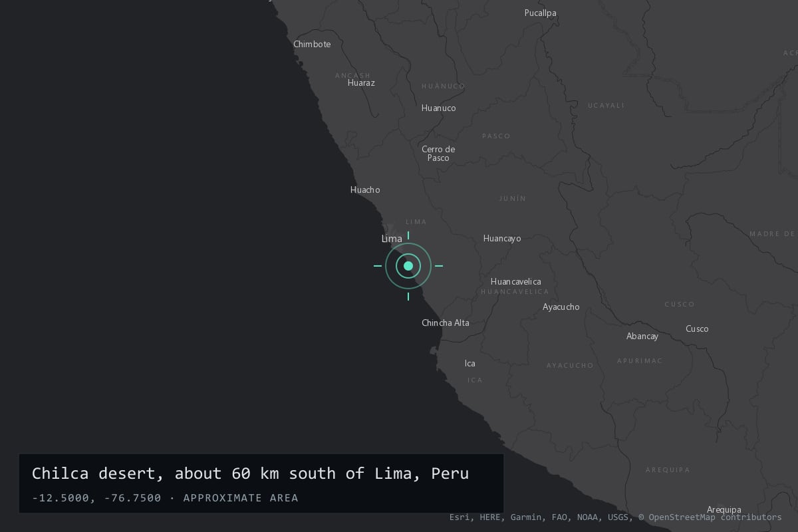Click the Pucallpa city label

(540, 13)
